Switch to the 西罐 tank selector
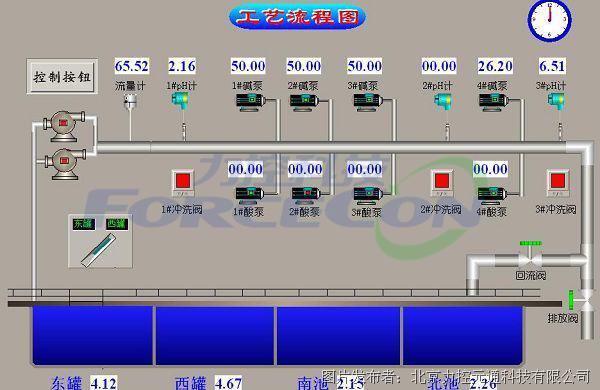This screenshot has width=600, height=390. pyautogui.click(x=117, y=224)
